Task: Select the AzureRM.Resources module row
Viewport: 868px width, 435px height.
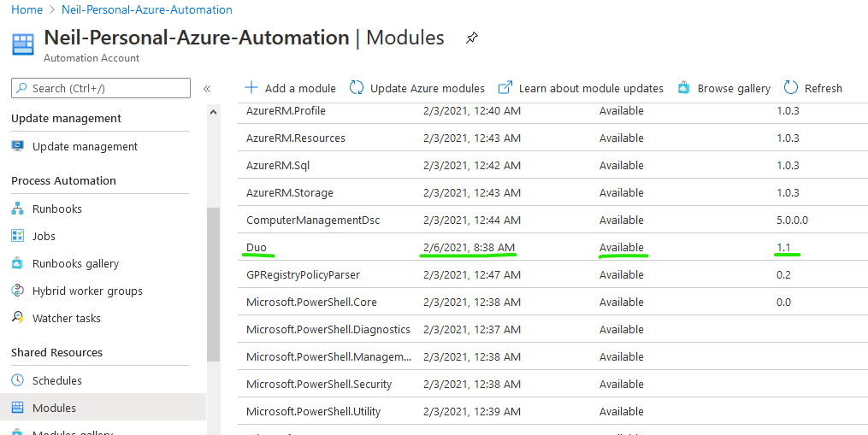Action: (x=553, y=138)
